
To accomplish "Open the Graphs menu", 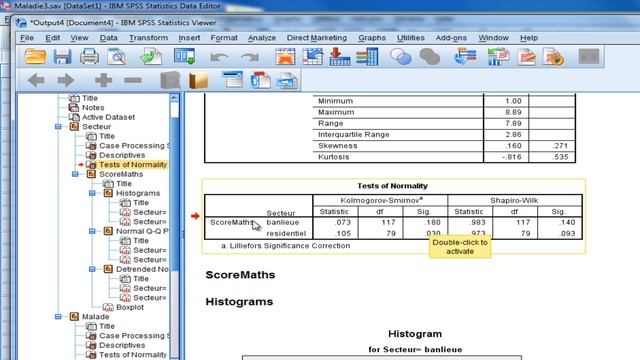I will coord(372,38).
